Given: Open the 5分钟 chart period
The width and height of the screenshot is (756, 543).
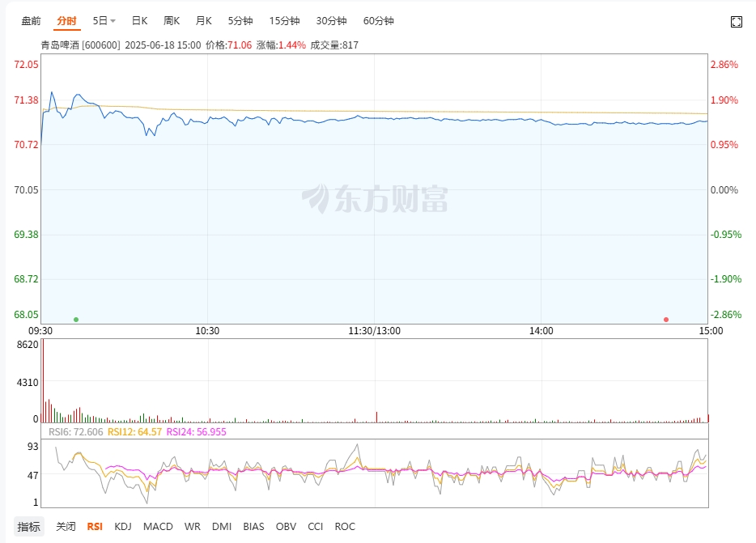Looking at the screenshot, I should pos(240,21).
